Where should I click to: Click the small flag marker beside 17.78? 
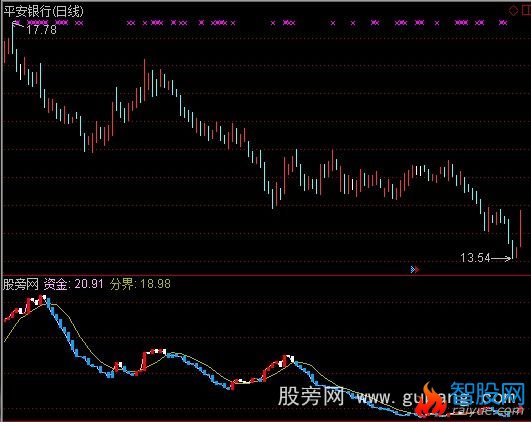click(17, 24)
